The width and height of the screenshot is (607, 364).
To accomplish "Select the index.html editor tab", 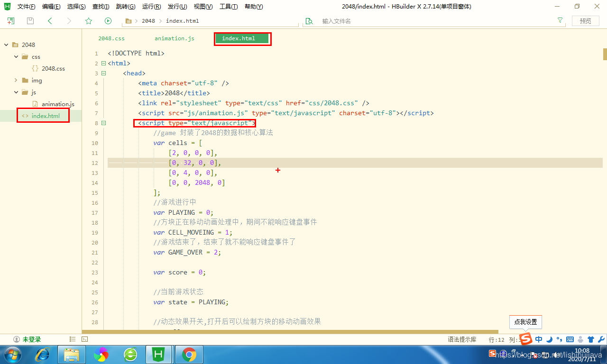I will click(x=242, y=38).
